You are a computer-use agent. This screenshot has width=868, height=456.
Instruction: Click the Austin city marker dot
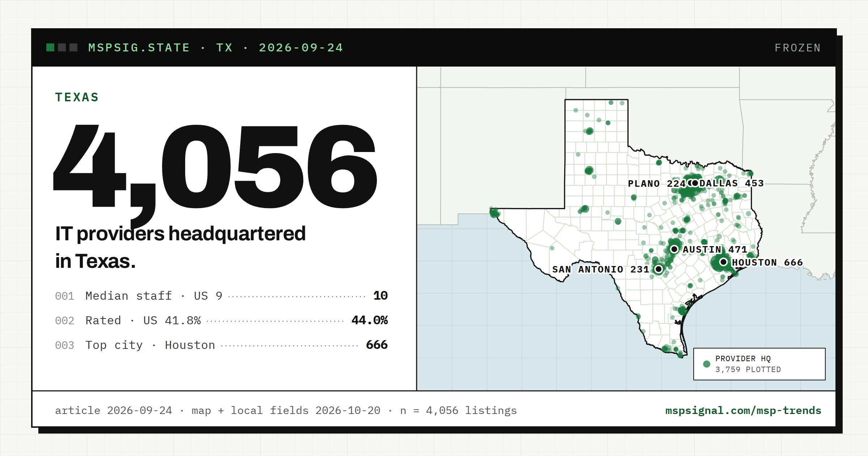pos(674,249)
